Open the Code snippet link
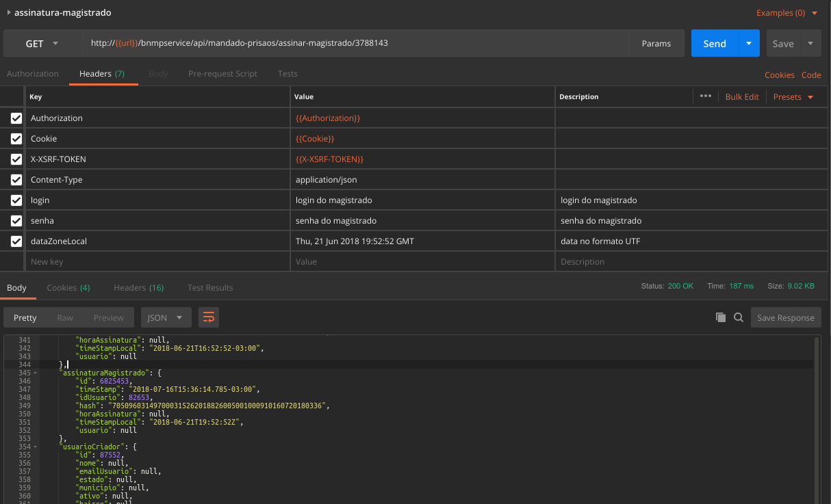Screen dimensions: 831x504 click(811, 75)
